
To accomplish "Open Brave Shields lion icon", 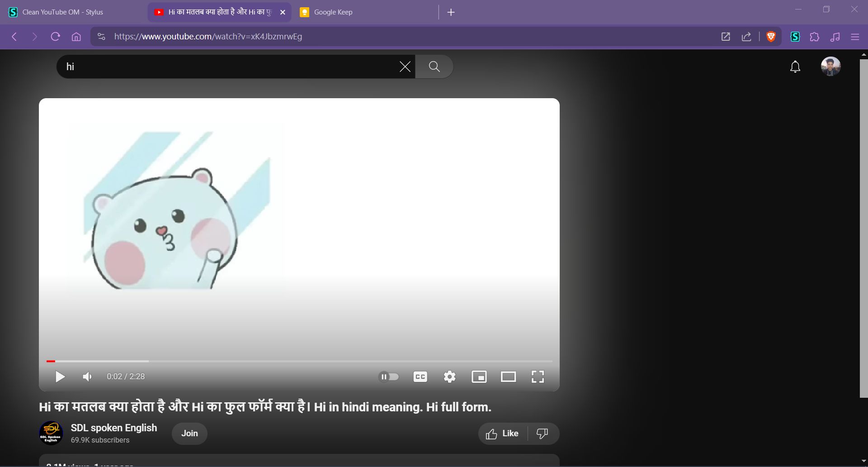I will tap(771, 37).
